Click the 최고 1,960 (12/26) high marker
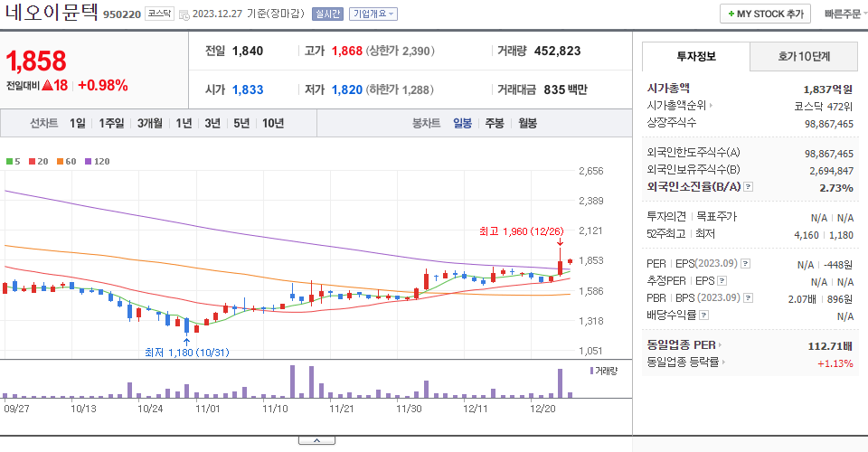The height and width of the screenshot is (452, 868). coord(521,231)
